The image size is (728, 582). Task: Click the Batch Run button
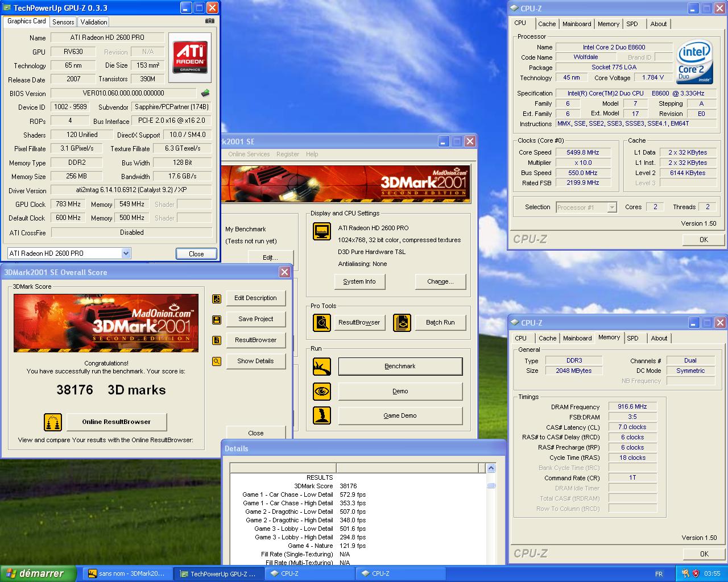(441, 322)
